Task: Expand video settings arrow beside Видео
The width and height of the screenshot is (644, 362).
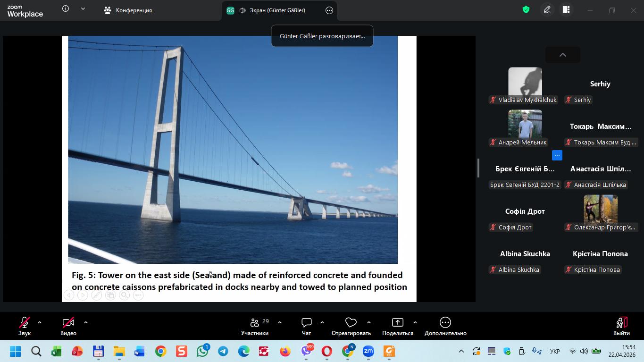Action: point(86,322)
